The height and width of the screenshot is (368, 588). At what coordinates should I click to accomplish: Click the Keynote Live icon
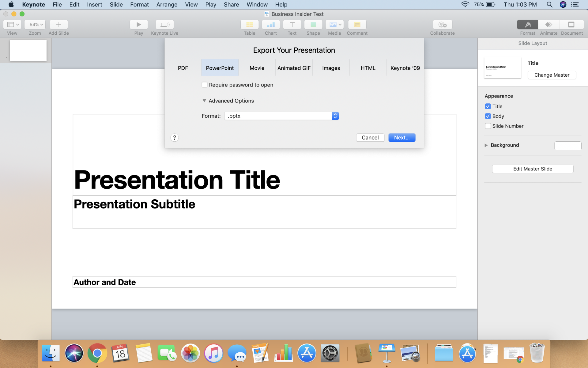pos(164,25)
